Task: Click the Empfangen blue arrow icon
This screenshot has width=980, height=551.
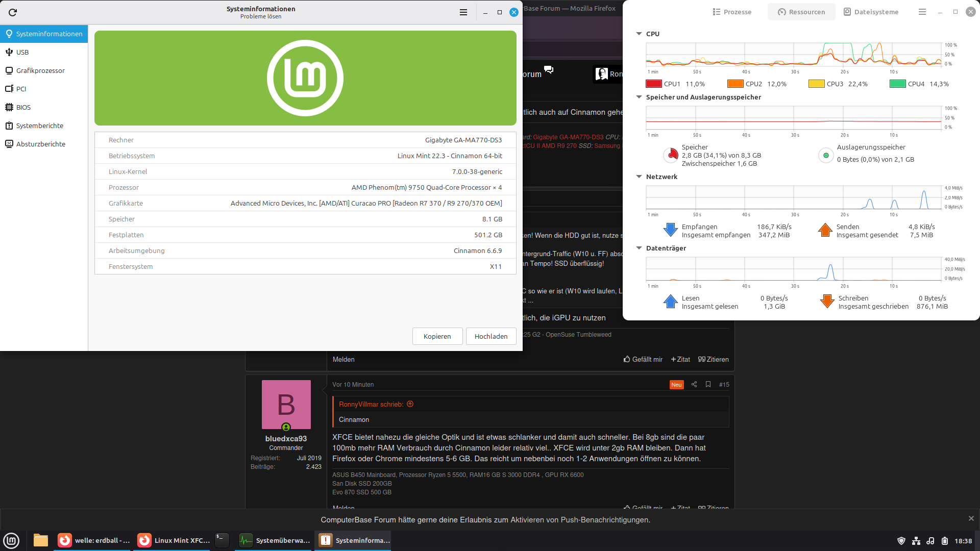Action: (671, 230)
